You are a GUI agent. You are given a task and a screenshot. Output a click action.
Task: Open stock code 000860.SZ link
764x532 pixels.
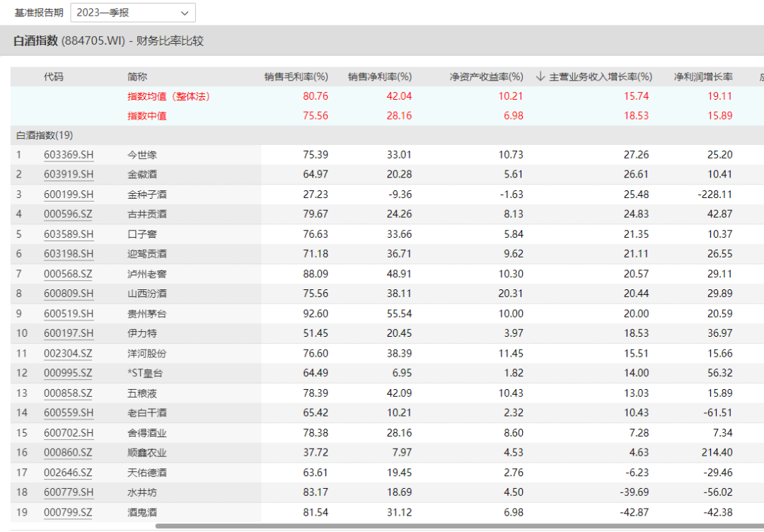(x=68, y=452)
